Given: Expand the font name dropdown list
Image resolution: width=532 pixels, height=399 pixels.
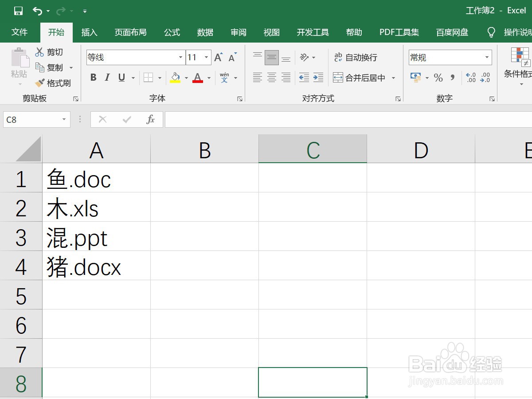Looking at the screenshot, I should [181, 57].
